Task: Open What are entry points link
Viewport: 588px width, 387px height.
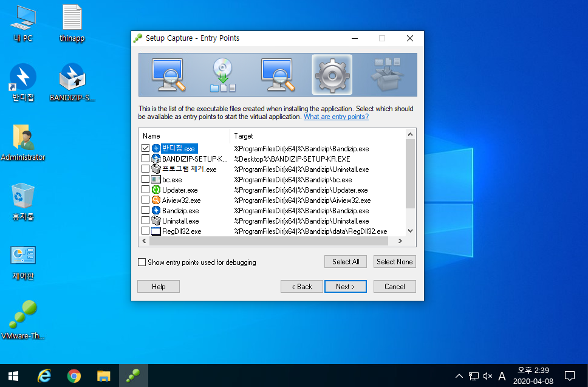Action: point(336,117)
